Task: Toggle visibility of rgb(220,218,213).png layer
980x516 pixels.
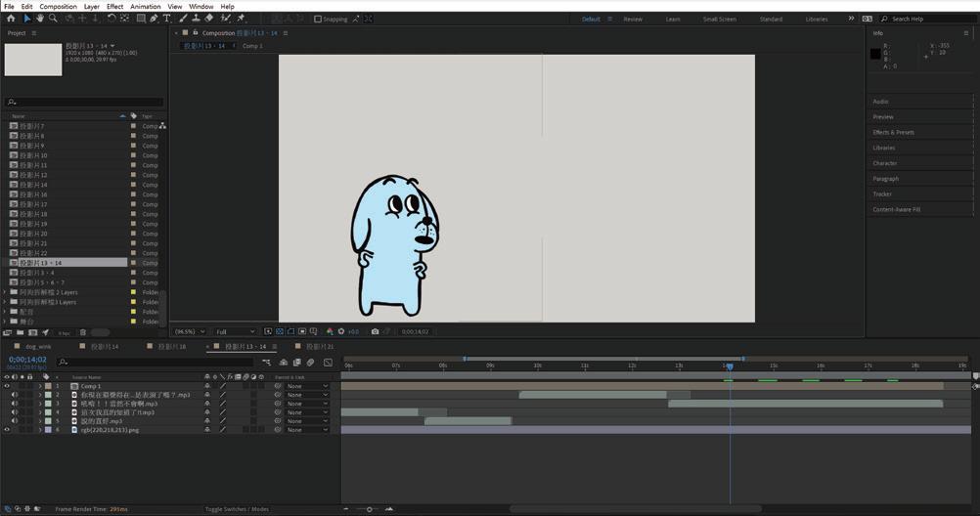Action: [x=7, y=430]
